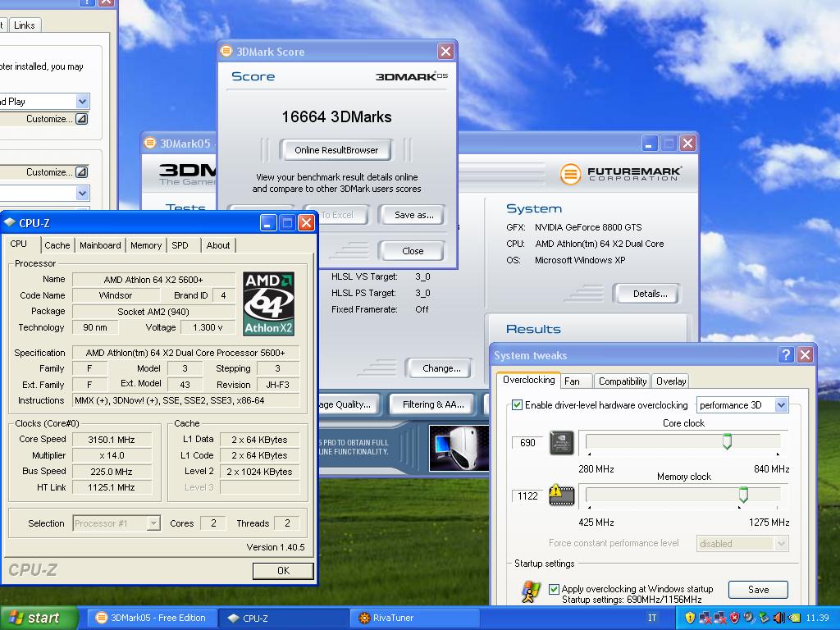
Task: Click the Core clock slider handle
Action: tap(727, 442)
